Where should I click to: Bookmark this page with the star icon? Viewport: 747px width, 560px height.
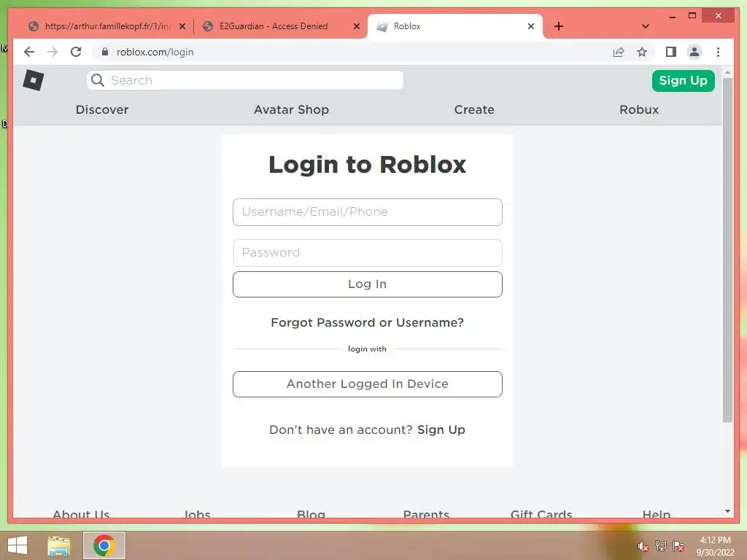point(642,52)
